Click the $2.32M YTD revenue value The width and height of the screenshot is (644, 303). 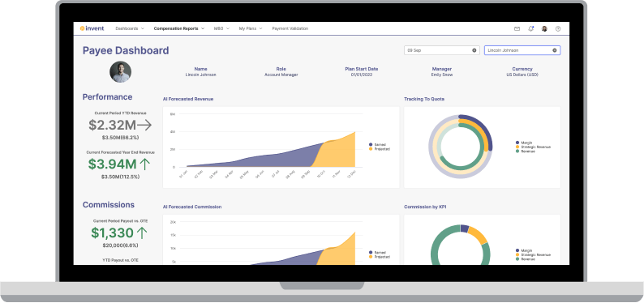click(113, 125)
